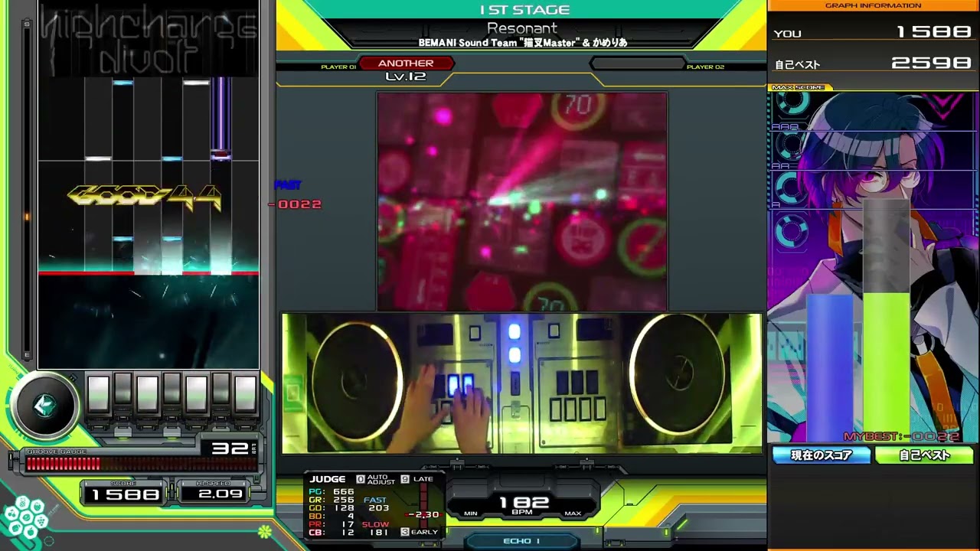Click the BEMANI Sound Team artist line
The height and width of the screenshot is (551, 980).
point(523,43)
